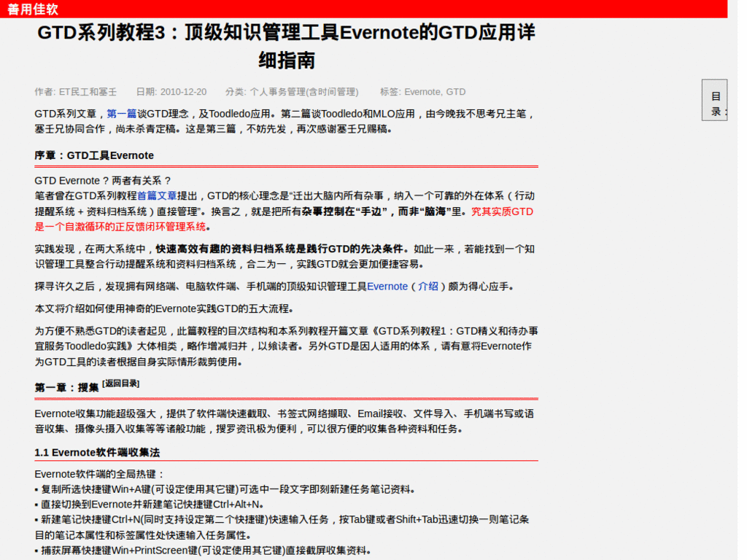
Task: Click the 1.1 Evernote软件端收集法 heading
Action: 96,451
